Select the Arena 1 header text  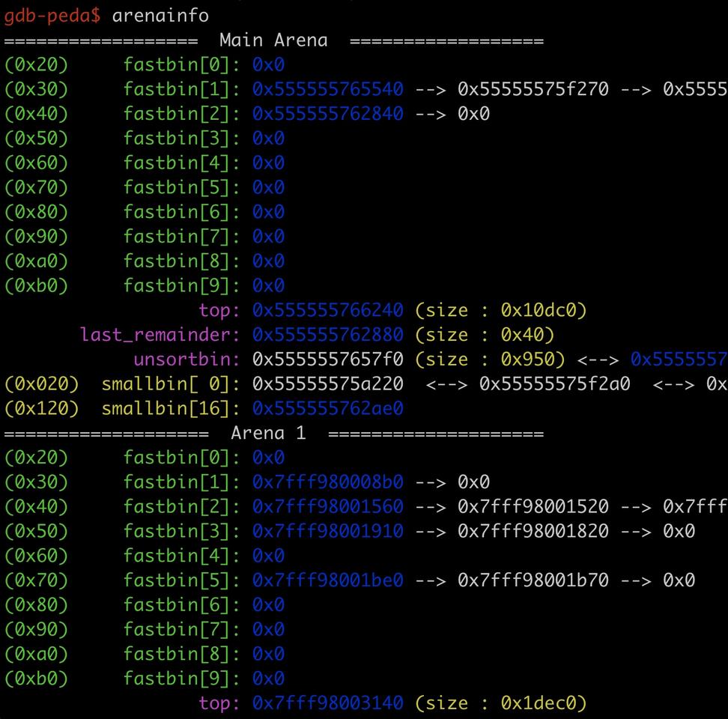pos(268,433)
